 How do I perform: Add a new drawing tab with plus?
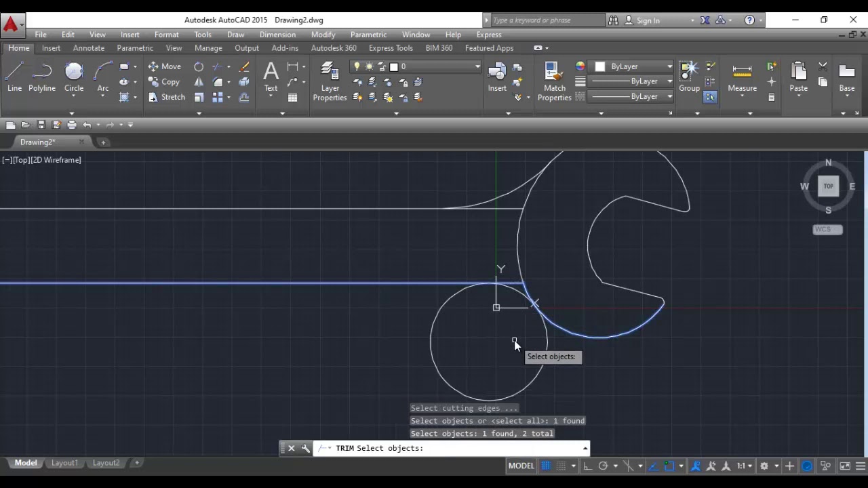click(103, 142)
